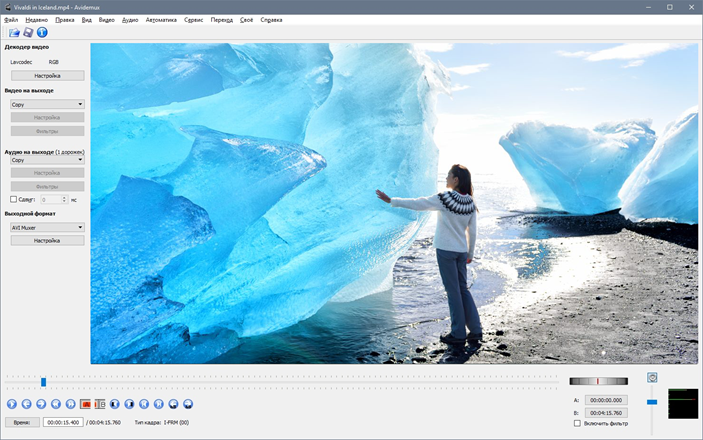The image size is (703, 440).
Task: Set selection start marker A
Action: 85,404
